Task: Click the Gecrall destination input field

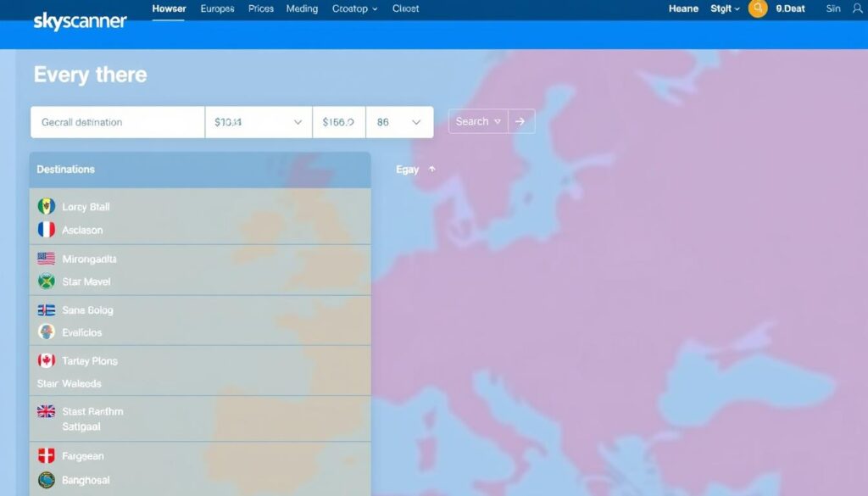Action: click(x=116, y=121)
